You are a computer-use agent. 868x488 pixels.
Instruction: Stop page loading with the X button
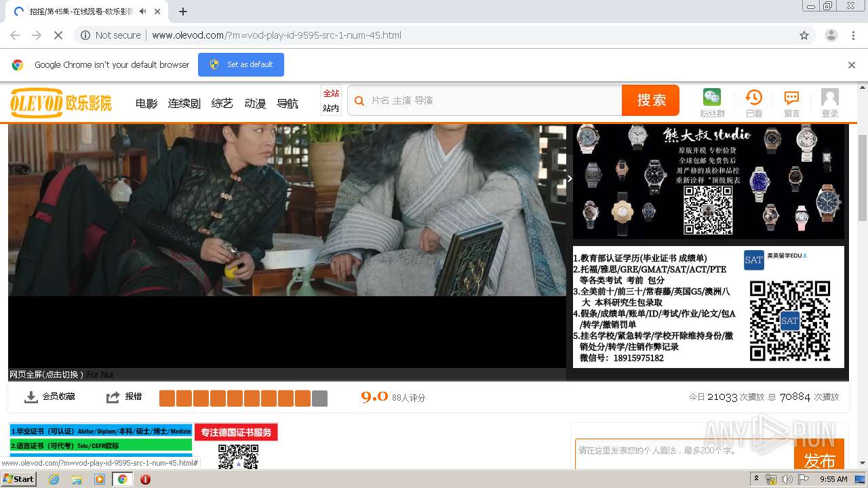pyautogui.click(x=58, y=35)
